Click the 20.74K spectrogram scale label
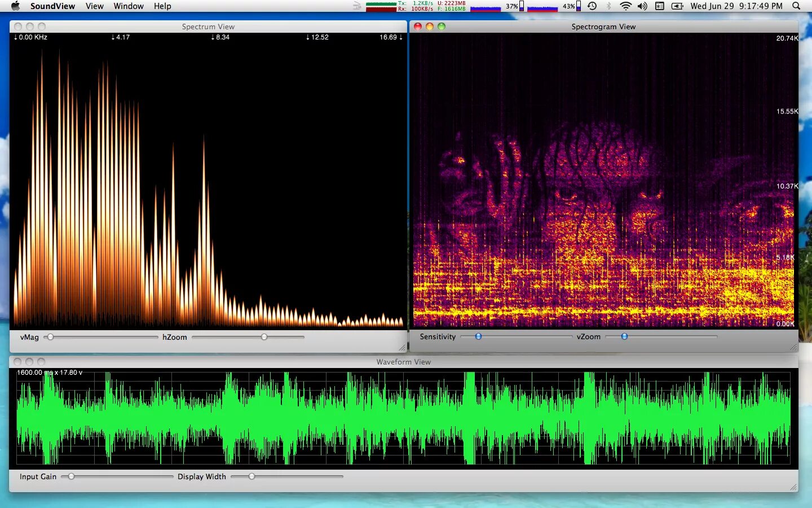 click(787, 38)
